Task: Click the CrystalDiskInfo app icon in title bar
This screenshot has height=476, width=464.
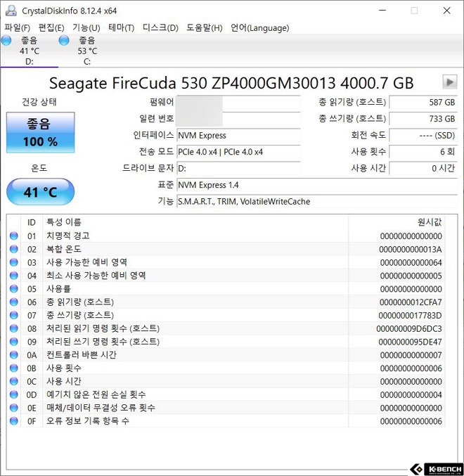Action: 11,11
